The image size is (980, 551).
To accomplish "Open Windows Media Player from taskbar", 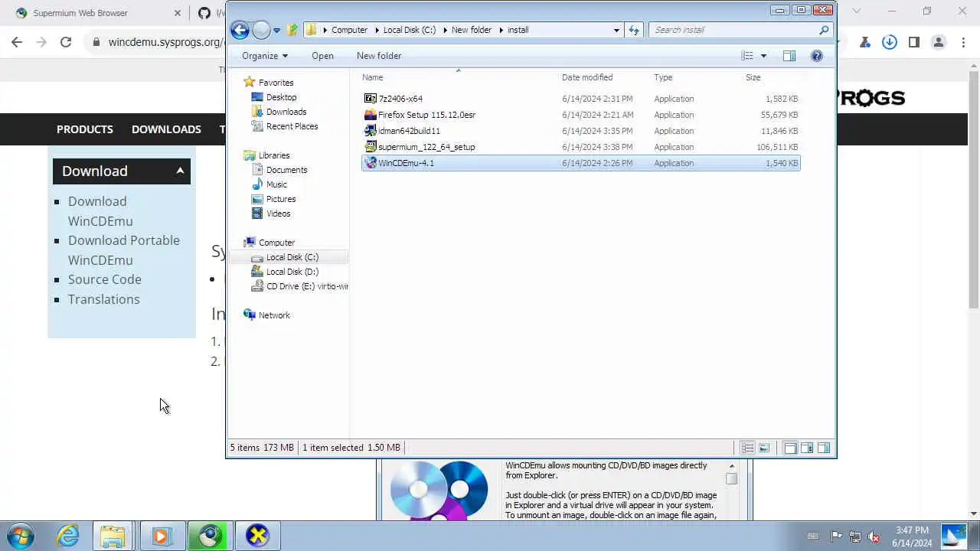I will 161,536.
